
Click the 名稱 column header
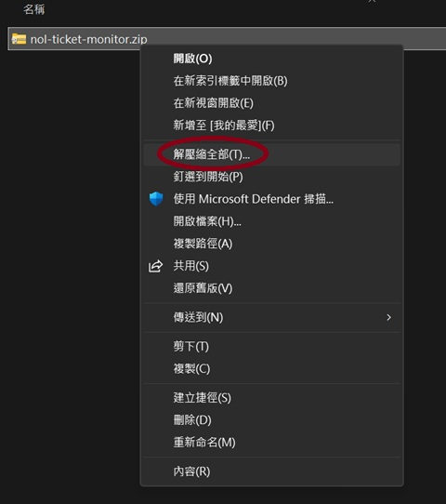34,9
